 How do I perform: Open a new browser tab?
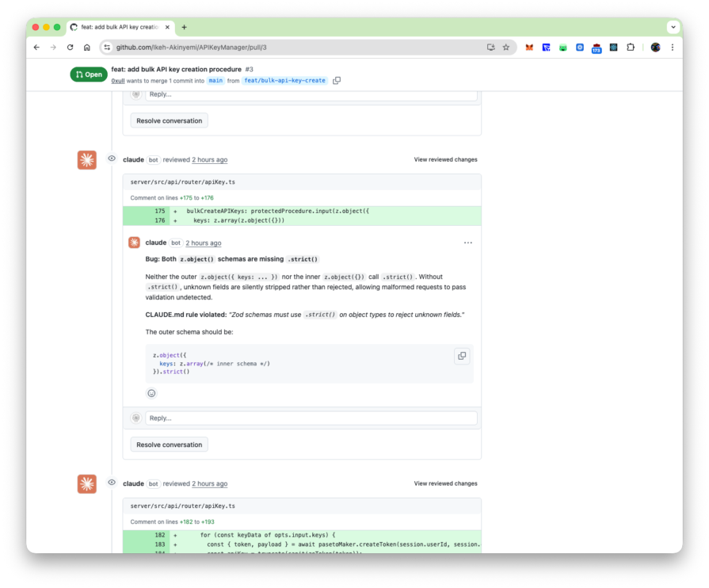point(185,27)
